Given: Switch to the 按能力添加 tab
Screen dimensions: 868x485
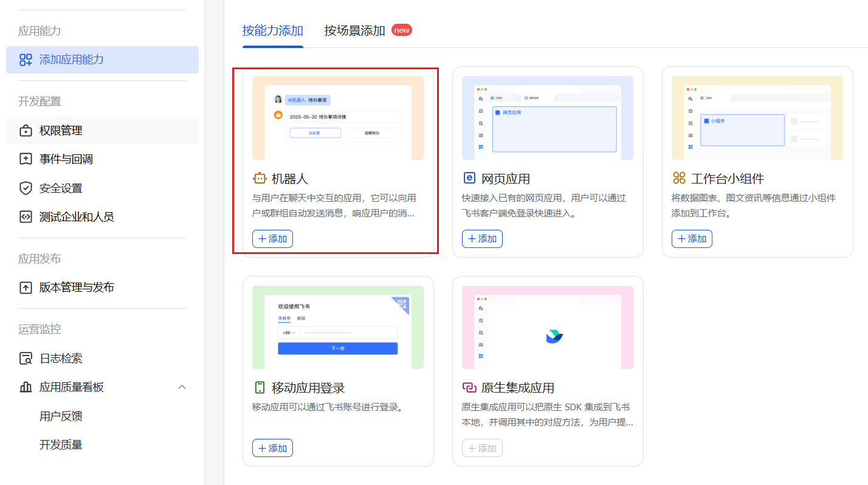Looking at the screenshot, I should coord(273,30).
